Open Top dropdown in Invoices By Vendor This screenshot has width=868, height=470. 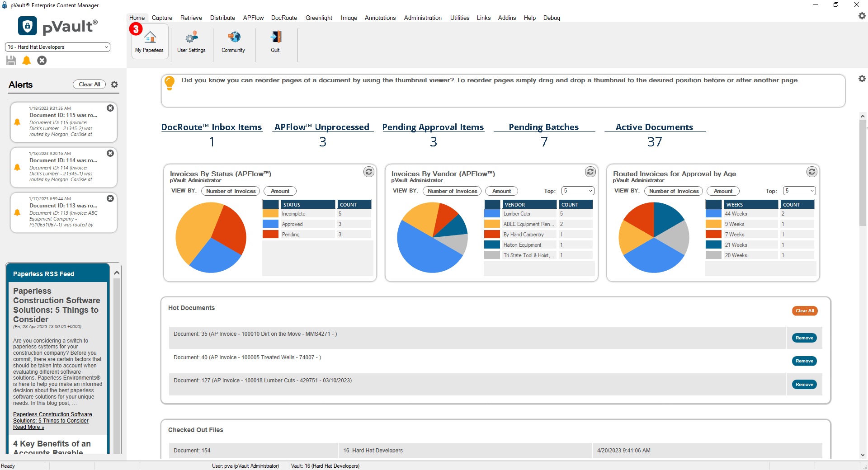click(578, 191)
